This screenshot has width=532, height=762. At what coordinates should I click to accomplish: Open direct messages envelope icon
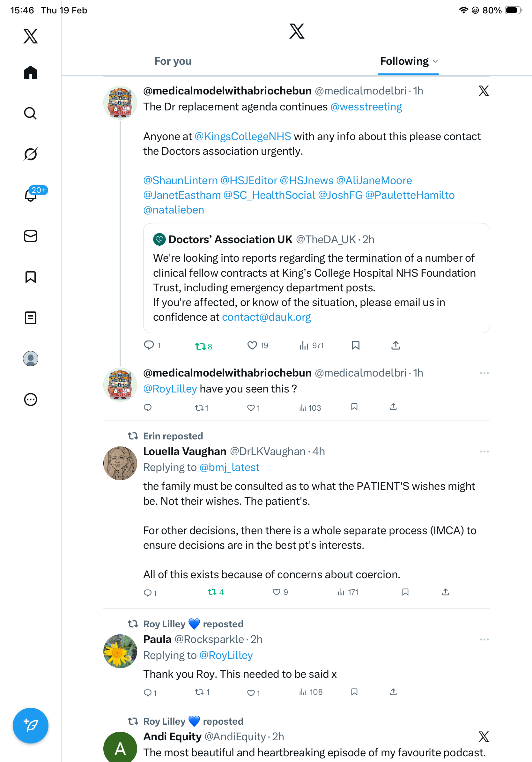click(31, 236)
